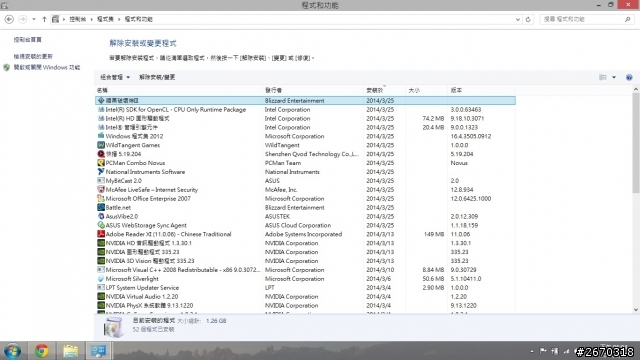Click the ASUS WebStorage Sync Agent icon

101,225
